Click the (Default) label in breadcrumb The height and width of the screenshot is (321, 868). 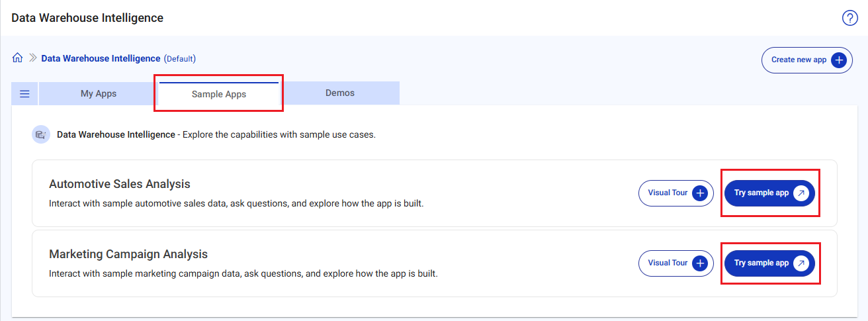[180, 59]
